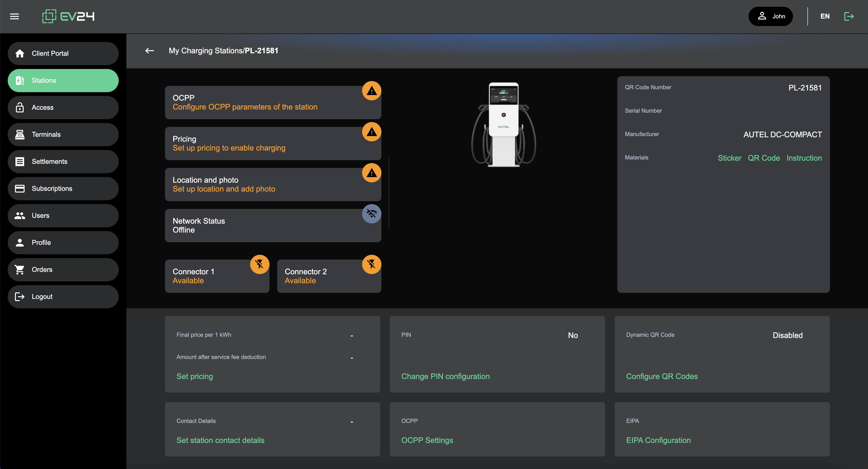Screen dimensions: 868x469
Task: Select Subscriptions from the sidebar
Action: point(63,188)
